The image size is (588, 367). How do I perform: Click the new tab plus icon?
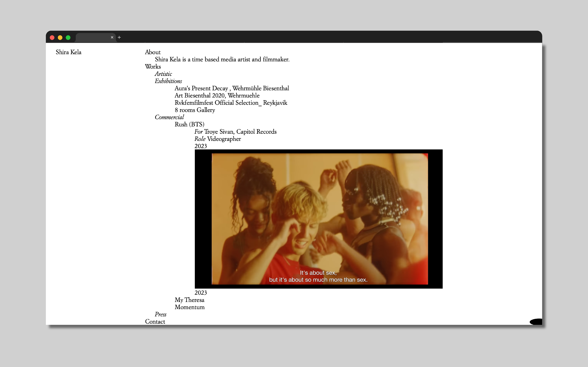pyautogui.click(x=119, y=37)
